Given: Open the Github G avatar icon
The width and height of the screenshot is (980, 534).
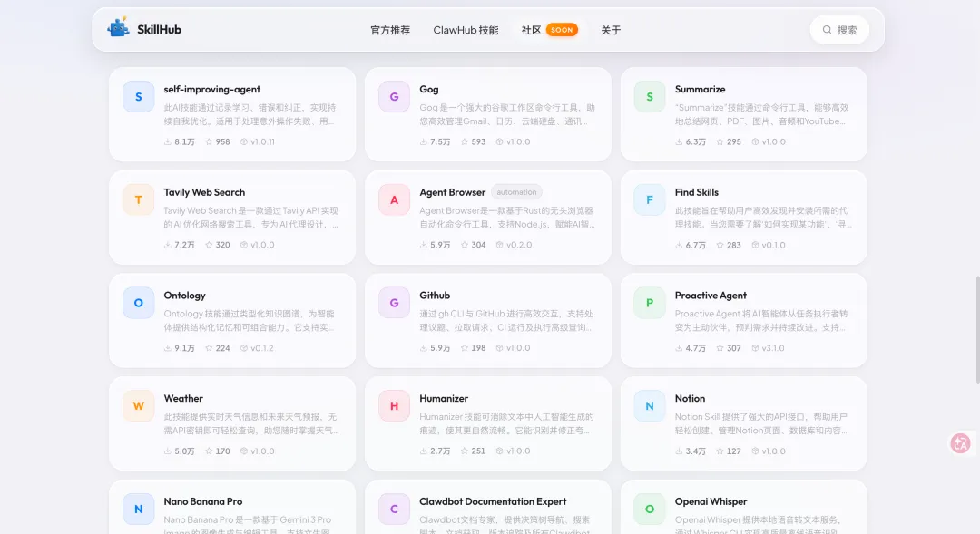Looking at the screenshot, I should coord(395,303).
